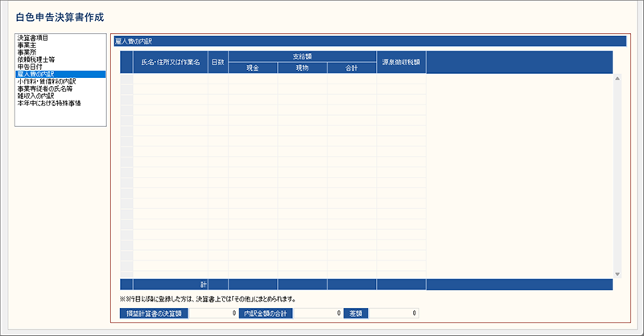This screenshot has height=336, width=644.
Task: Go to 本年中における特殊事情 item
Action: 48,103
